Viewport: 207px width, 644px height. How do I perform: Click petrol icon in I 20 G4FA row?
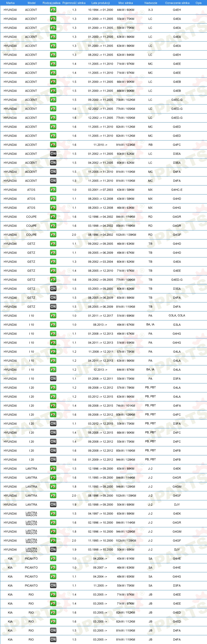tap(53, 406)
